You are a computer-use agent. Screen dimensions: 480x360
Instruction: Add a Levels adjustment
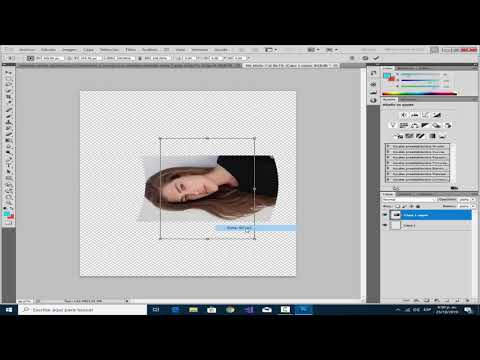(414, 115)
